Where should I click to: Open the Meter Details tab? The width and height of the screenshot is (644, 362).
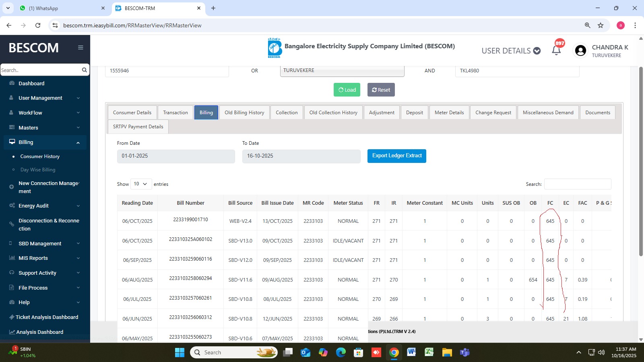pyautogui.click(x=449, y=113)
